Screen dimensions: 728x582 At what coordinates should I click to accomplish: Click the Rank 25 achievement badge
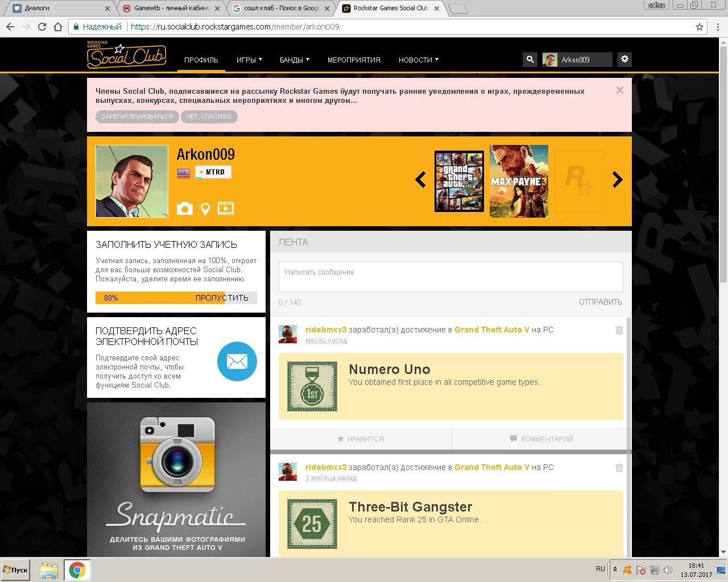pos(312,524)
